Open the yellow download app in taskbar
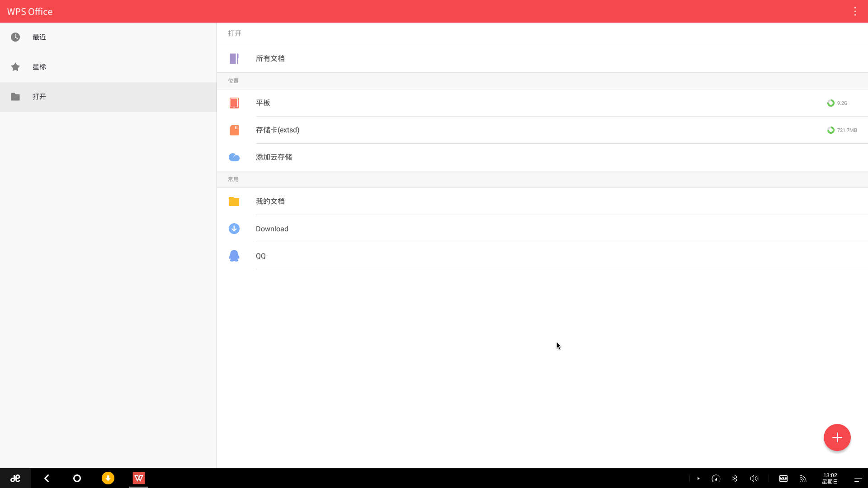 [108, 478]
